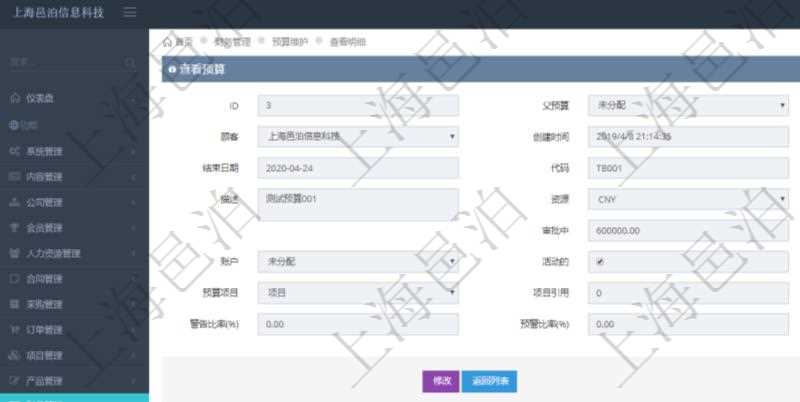Open the 预算项目 dropdown
Screen dimensions: 800x402
tap(357, 293)
